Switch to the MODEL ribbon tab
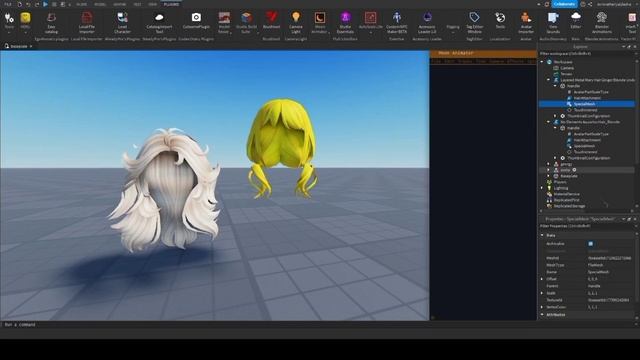 (x=100, y=4)
